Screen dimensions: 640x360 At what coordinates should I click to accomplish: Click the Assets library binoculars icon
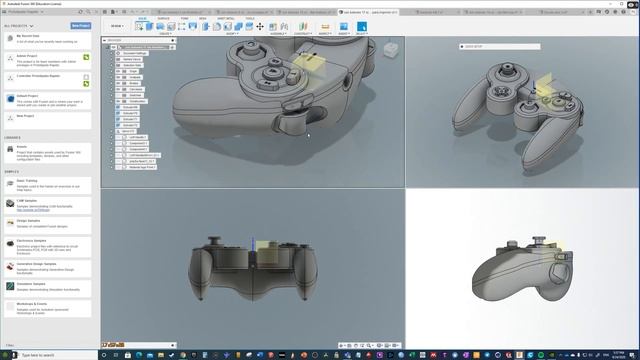(10, 149)
